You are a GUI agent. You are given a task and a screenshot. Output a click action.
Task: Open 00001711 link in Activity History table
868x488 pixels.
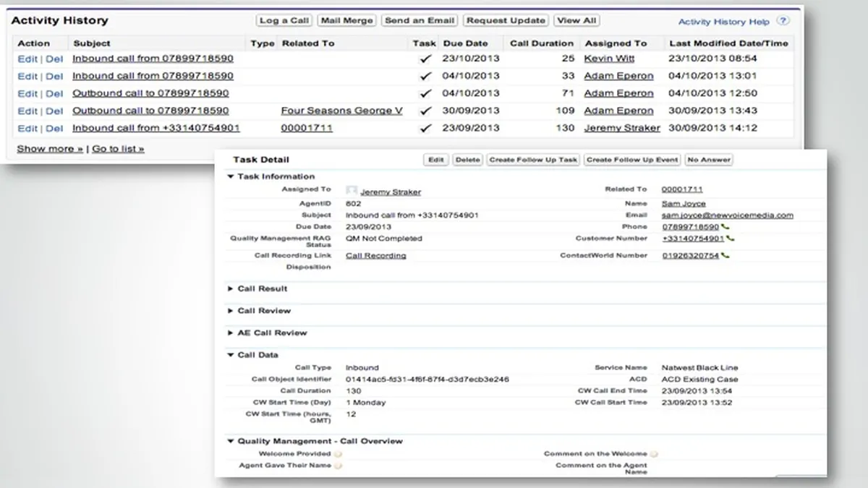[x=307, y=128]
